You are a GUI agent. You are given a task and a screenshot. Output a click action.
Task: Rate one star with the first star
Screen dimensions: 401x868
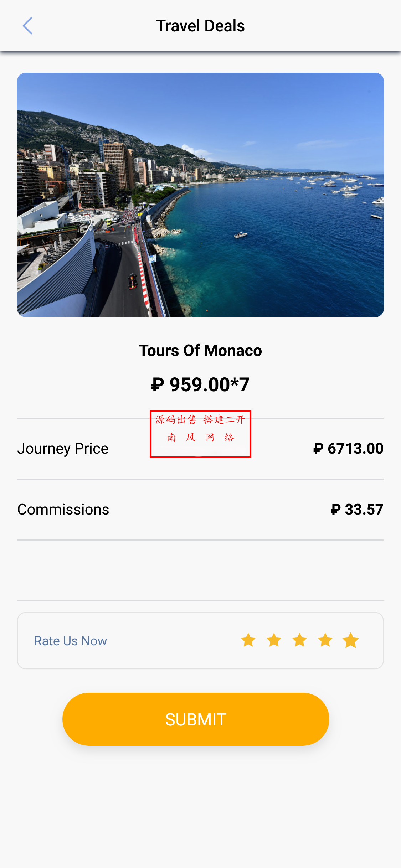[x=248, y=640]
